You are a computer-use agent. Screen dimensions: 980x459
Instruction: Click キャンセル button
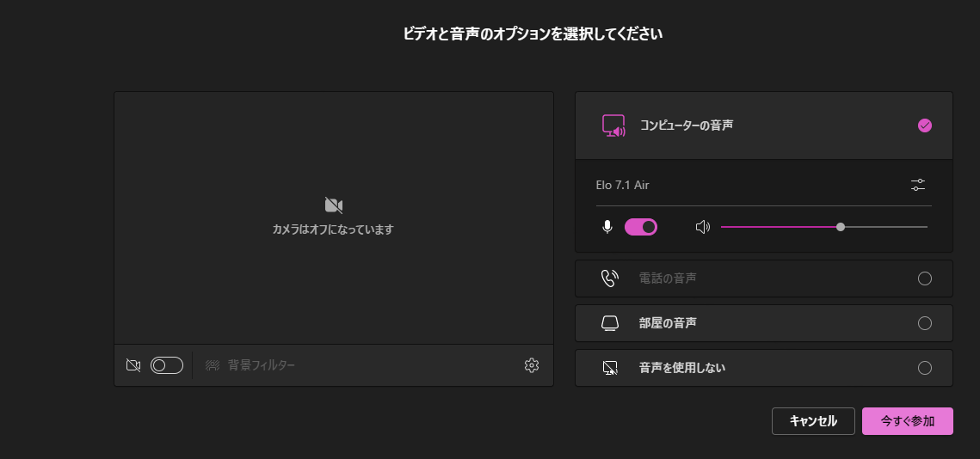[x=813, y=421]
